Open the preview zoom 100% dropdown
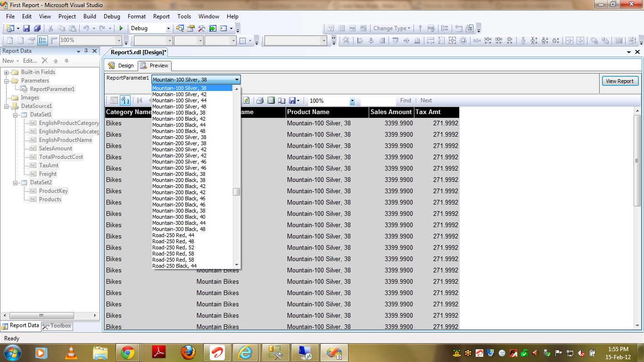The height and width of the screenshot is (362, 644). (352, 101)
